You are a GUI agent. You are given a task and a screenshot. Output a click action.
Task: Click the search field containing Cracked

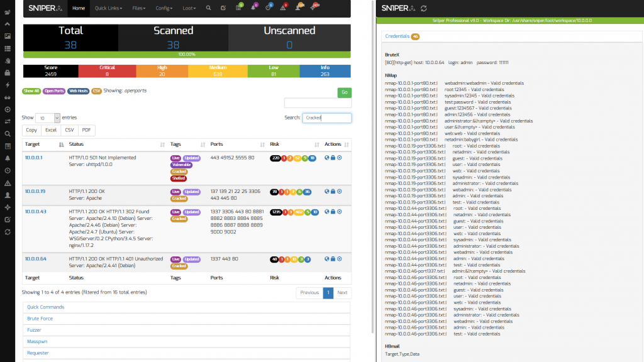(x=326, y=118)
